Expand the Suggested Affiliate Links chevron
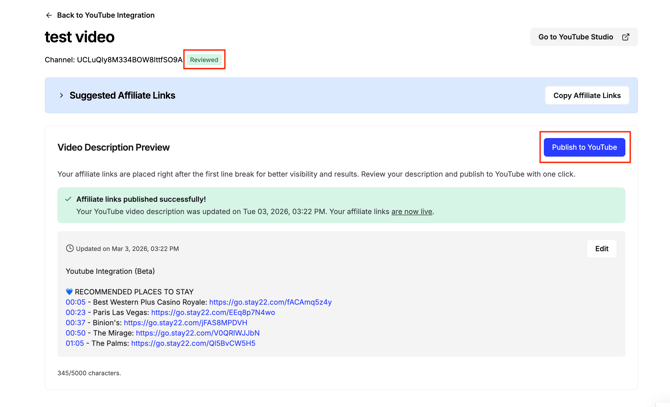 click(61, 96)
